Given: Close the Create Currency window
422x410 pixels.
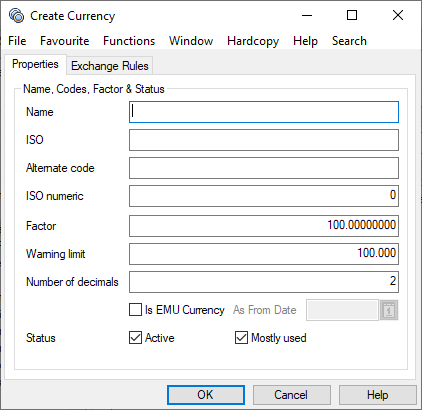Looking at the screenshot, I should coord(398,15).
